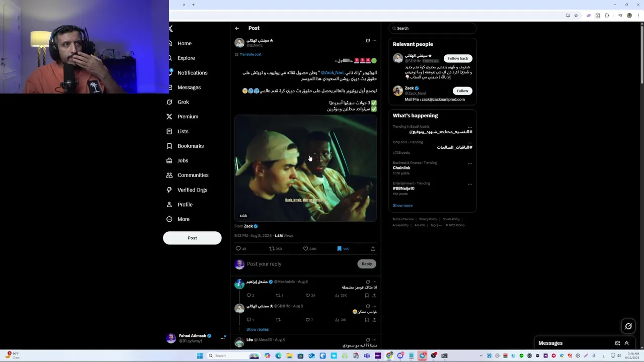The height and width of the screenshot is (362, 644).
Task: Open the main post three-dot menu
Action: [374, 41]
